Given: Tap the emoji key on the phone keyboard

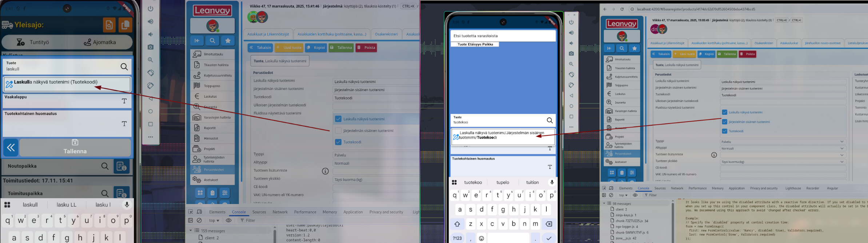Looking at the screenshot, I should [481, 238].
